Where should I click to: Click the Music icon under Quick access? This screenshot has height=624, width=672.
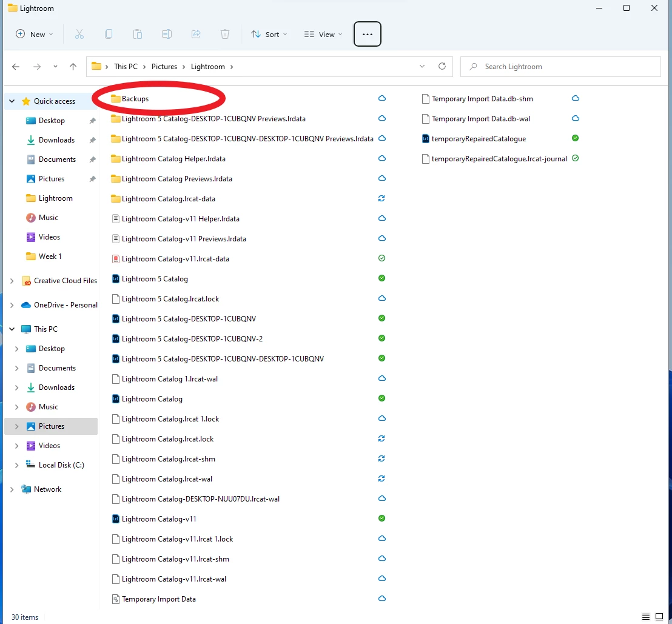(x=31, y=218)
